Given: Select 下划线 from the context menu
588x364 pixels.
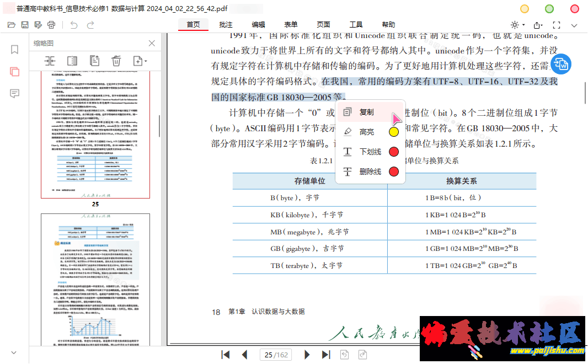Looking at the screenshot, I should click(x=370, y=152).
